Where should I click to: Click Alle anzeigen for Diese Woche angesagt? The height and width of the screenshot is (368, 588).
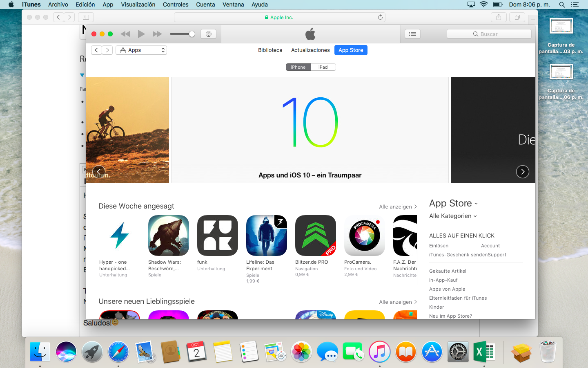point(398,206)
